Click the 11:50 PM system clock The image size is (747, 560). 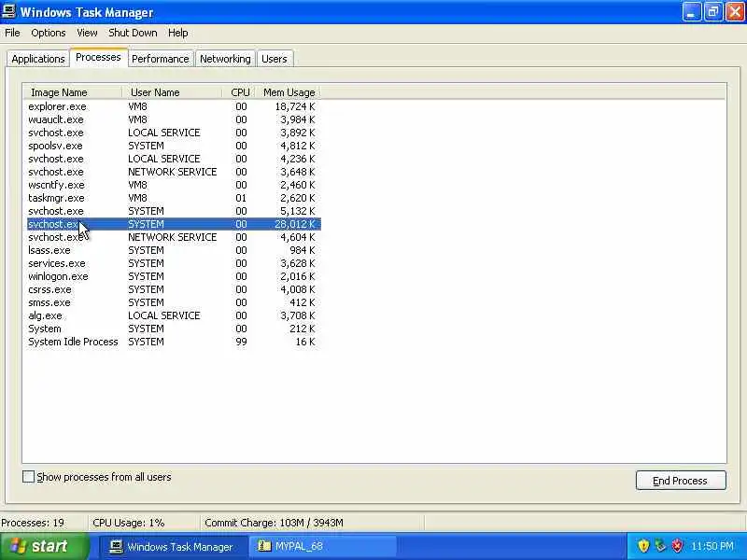pos(712,546)
